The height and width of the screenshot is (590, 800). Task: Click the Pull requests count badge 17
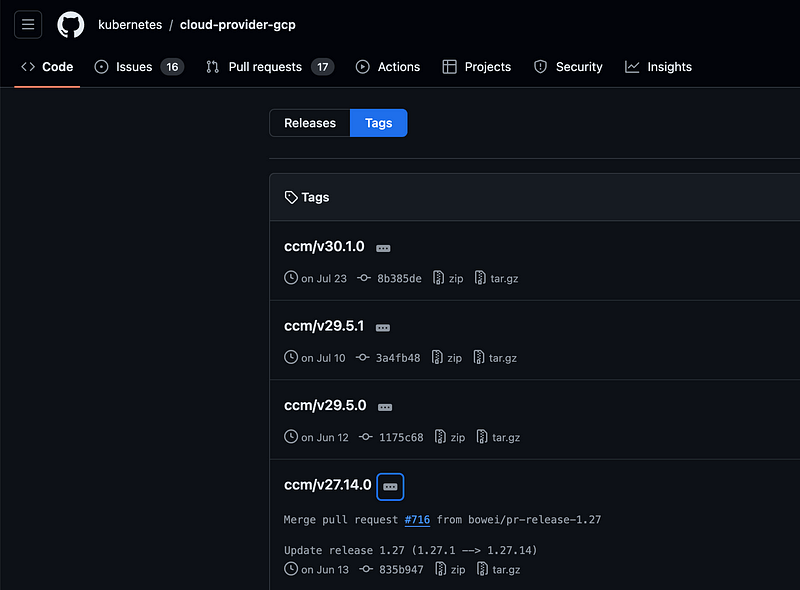click(323, 67)
